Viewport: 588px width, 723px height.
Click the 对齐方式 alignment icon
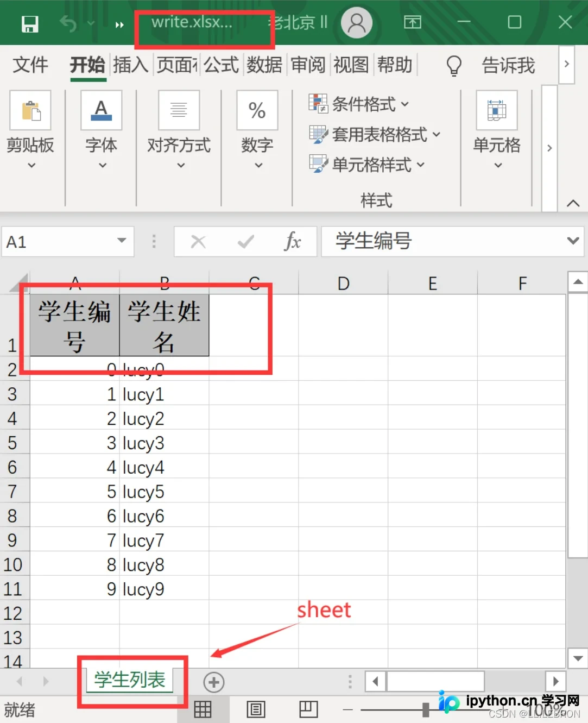point(179,110)
